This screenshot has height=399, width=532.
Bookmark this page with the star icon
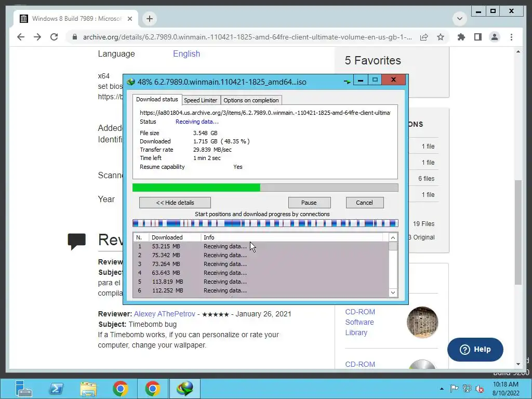(x=441, y=37)
